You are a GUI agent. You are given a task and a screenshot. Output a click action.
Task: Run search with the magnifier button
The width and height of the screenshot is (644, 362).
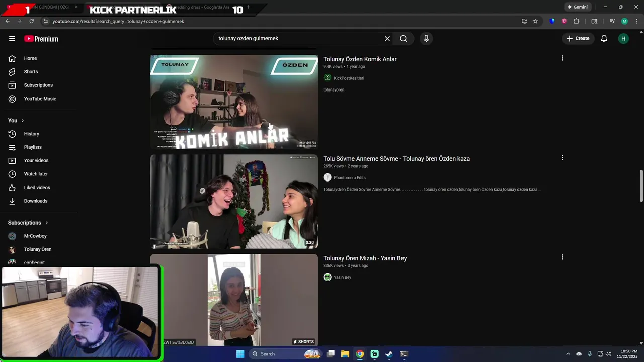pyautogui.click(x=404, y=39)
